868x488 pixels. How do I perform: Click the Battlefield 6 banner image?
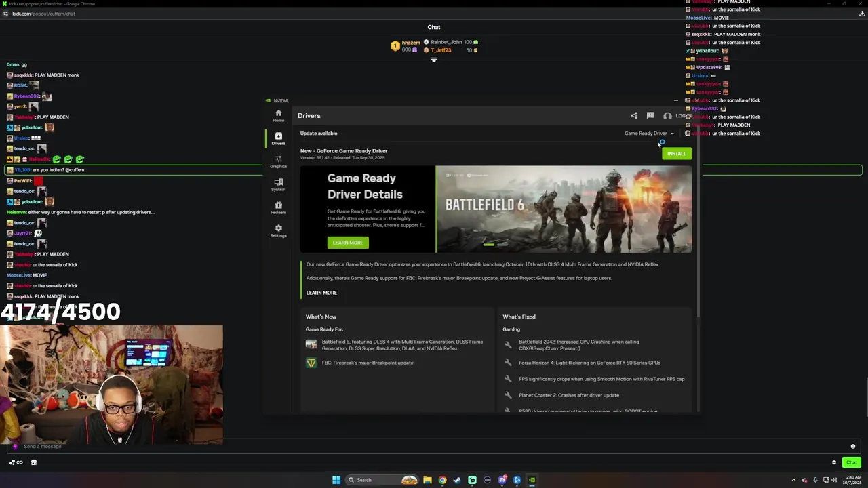coord(564,209)
